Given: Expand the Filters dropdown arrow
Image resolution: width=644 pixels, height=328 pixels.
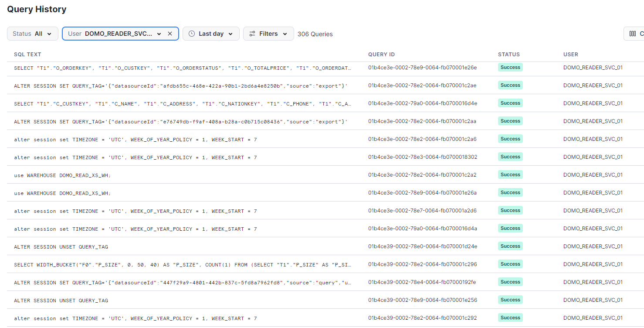Looking at the screenshot, I should point(285,34).
